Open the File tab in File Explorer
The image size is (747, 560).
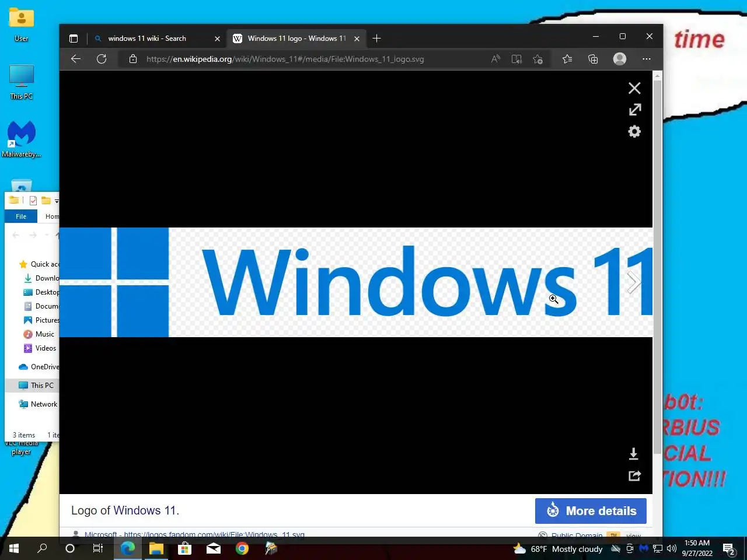[21, 216]
